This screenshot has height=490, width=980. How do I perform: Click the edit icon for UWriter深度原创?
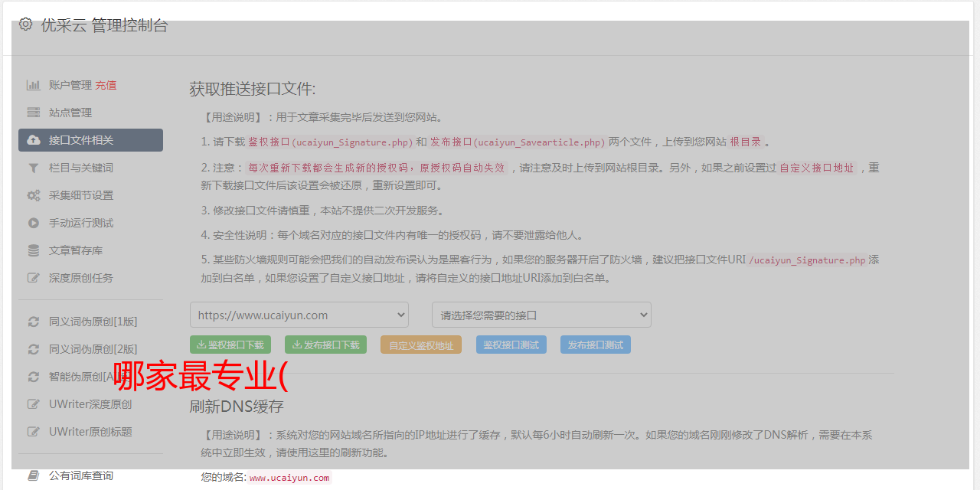(x=34, y=404)
